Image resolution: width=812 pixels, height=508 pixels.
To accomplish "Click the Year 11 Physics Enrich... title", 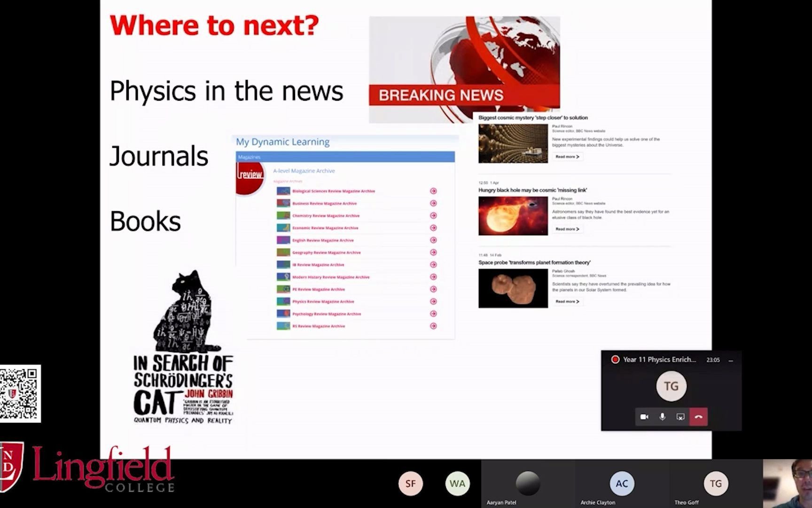I will pos(659,359).
